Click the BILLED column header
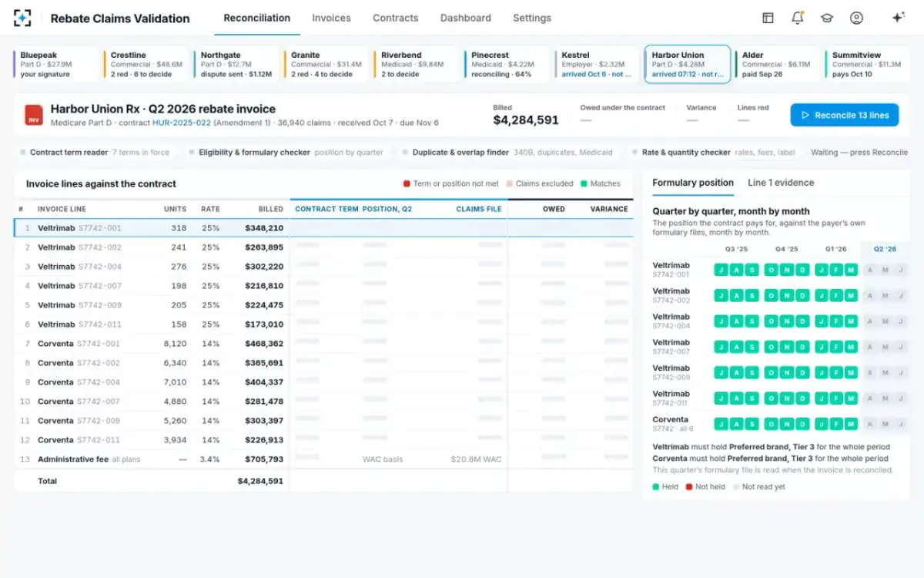Image resolution: width=924 pixels, height=578 pixels. coord(270,209)
